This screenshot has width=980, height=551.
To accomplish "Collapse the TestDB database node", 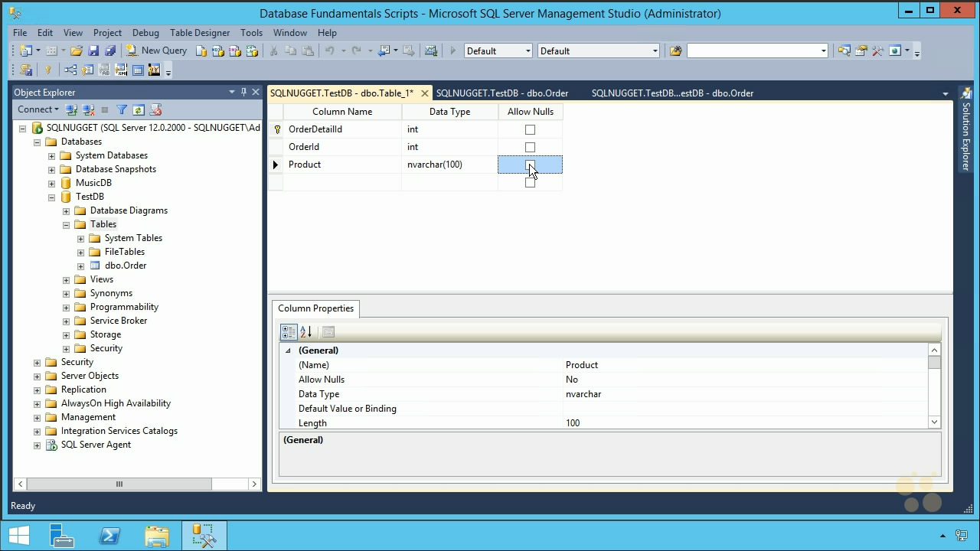I will pos(51,197).
